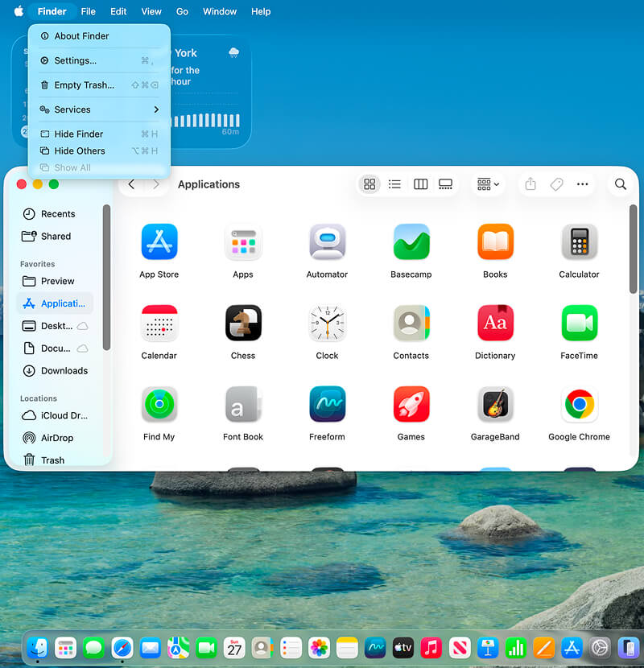Open the Window menu in menu bar
The width and height of the screenshot is (644, 668).
(x=220, y=11)
